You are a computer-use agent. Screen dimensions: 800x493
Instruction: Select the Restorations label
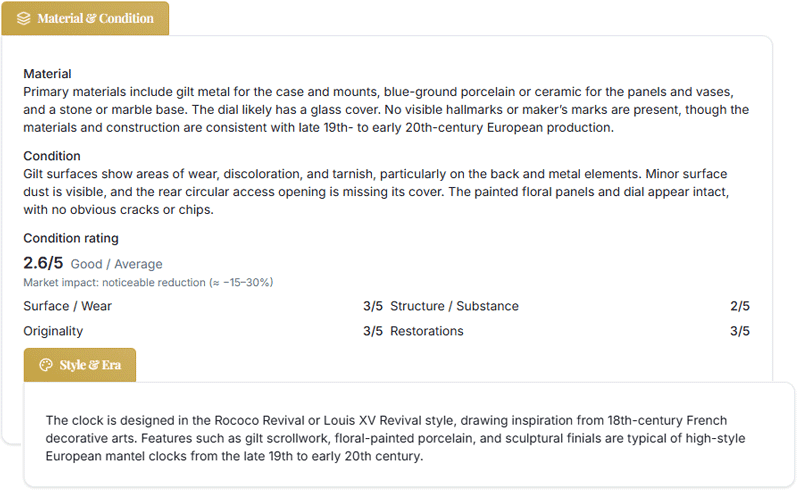[x=427, y=331]
